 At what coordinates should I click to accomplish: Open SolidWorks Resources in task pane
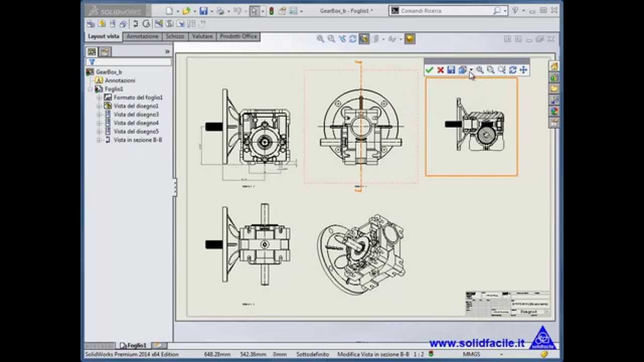(554, 66)
